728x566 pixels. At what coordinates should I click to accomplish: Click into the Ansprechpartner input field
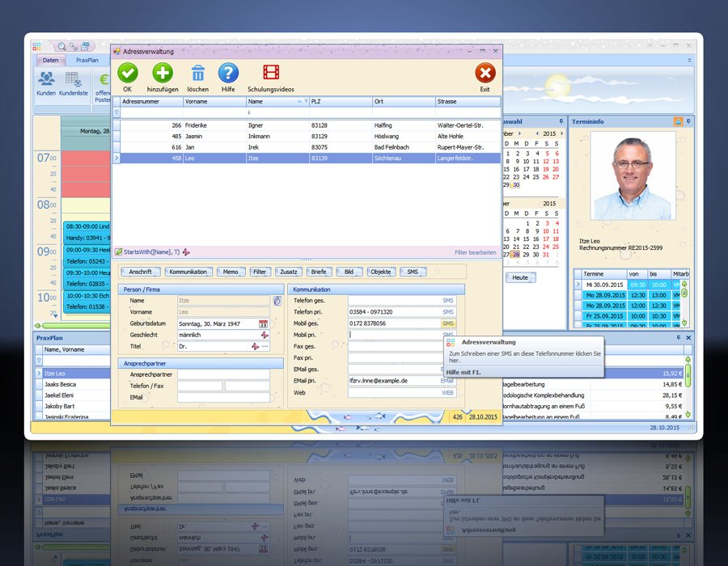click(223, 374)
